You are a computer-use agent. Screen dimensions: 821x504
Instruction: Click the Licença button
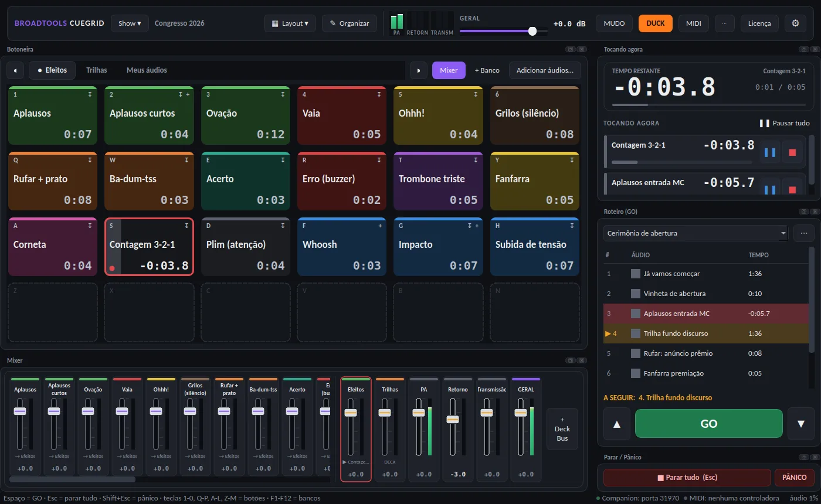(x=759, y=23)
